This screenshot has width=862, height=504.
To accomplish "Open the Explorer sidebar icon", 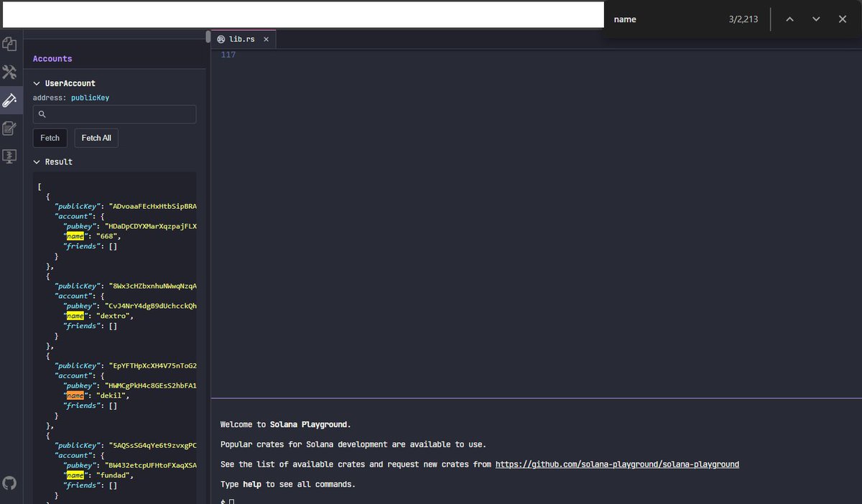I will [9, 45].
